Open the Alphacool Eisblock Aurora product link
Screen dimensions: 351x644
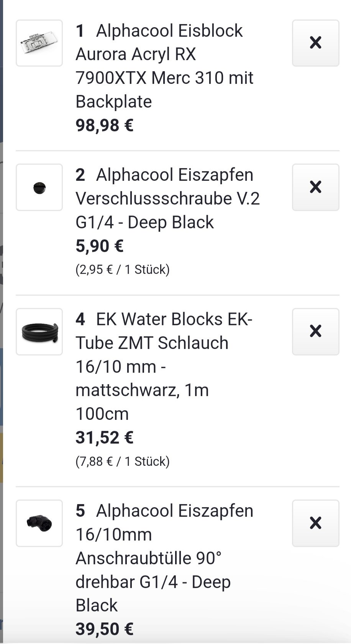coord(164,66)
